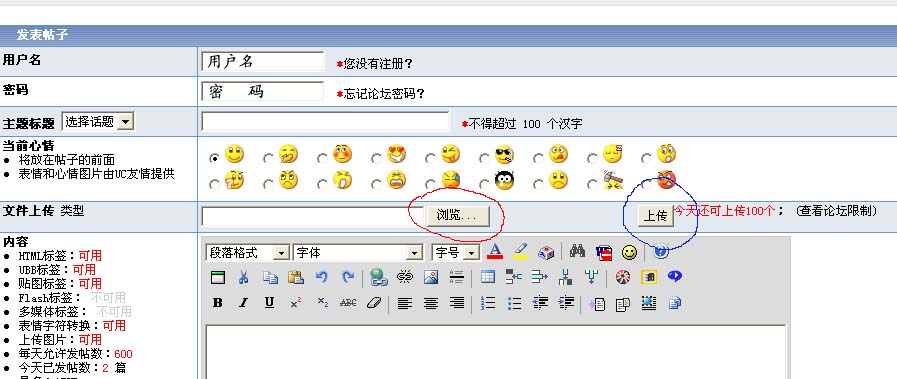Click the Copy icon in editor toolbar
897x379 pixels.
tap(270, 278)
